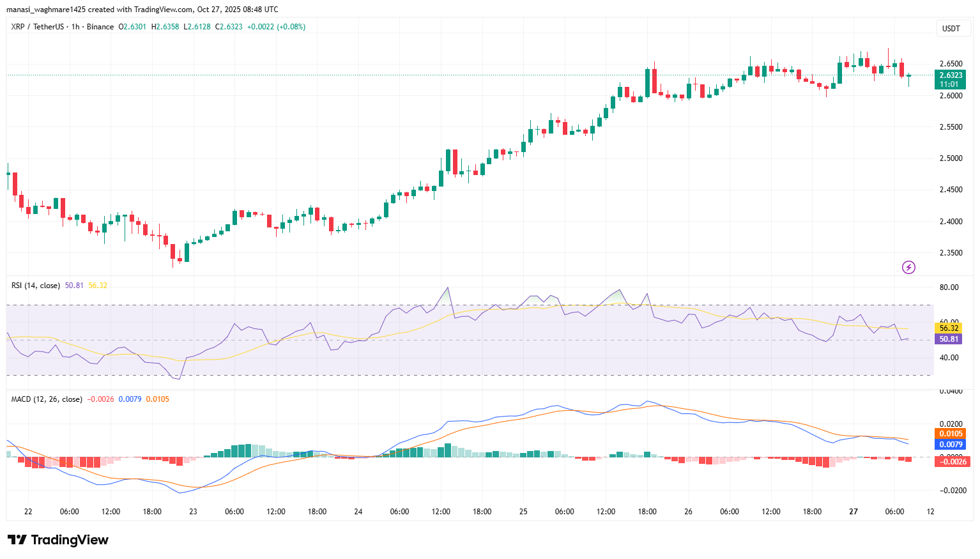This screenshot has width=980, height=559.
Task: Select the MACD (12, 26, close) indicator label
Action: coord(46,399)
